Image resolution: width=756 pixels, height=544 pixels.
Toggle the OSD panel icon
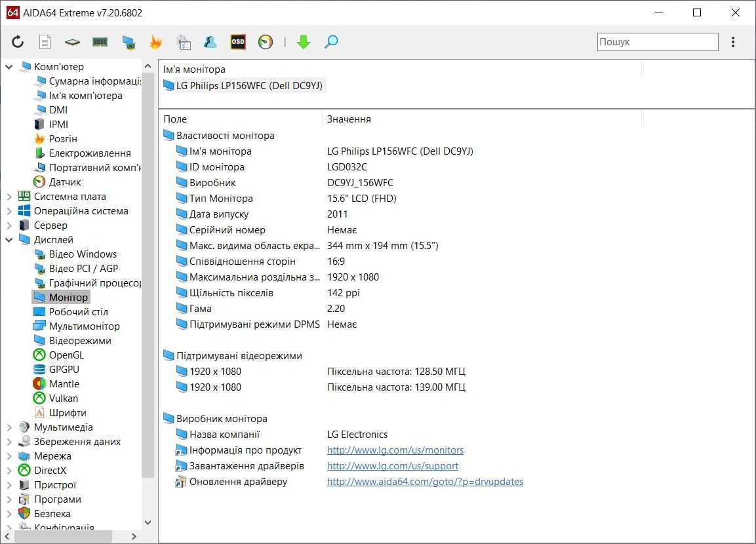[238, 42]
